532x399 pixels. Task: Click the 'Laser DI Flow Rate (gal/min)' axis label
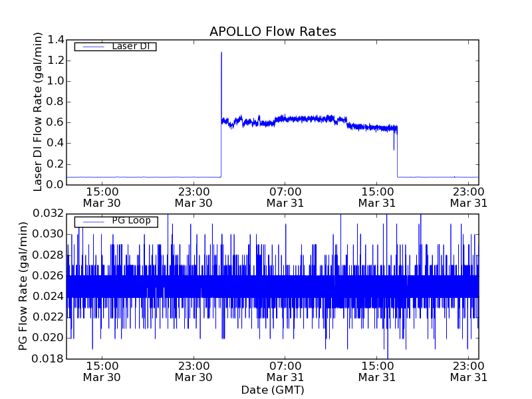pos(38,112)
